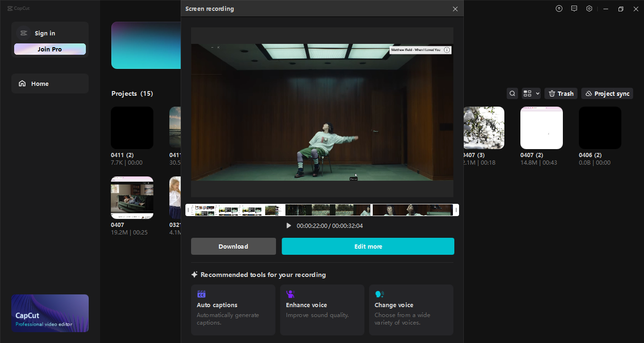Click the Sign in link

(45, 33)
